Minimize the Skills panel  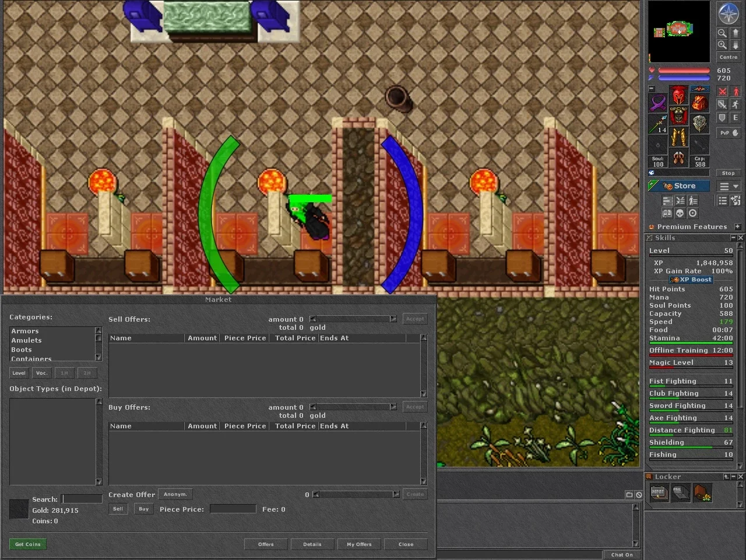coord(733,238)
